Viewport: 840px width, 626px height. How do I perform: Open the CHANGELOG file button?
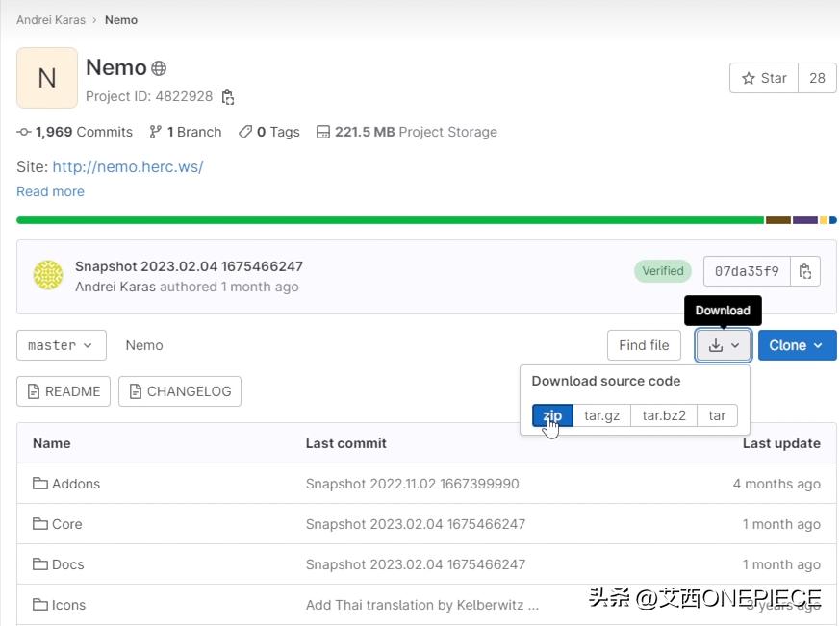(180, 391)
